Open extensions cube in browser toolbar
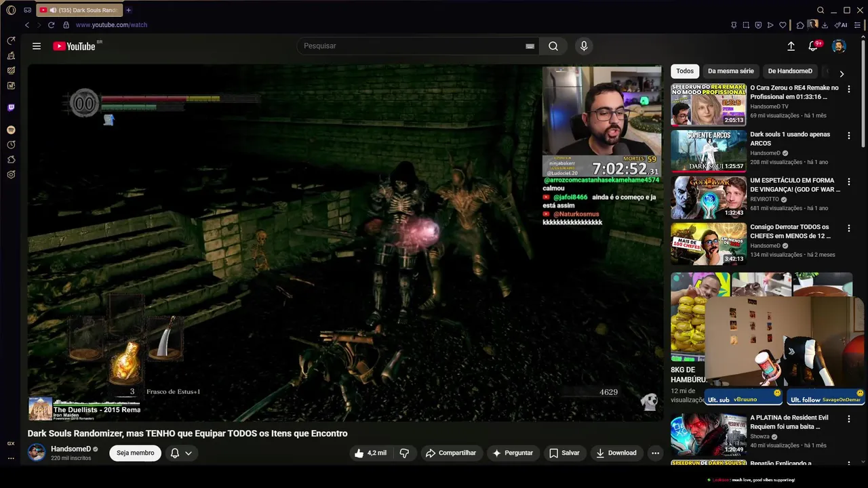The image size is (868, 488). [800, 25]
